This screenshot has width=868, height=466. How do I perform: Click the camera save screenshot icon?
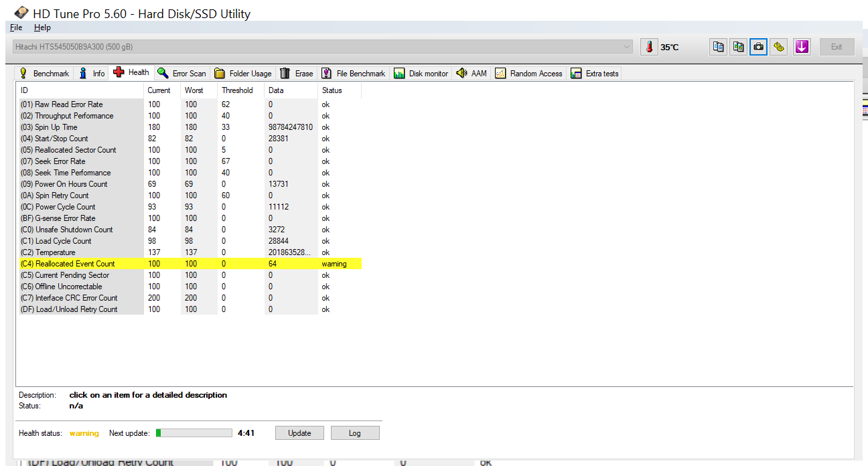(x=758, y=47)
